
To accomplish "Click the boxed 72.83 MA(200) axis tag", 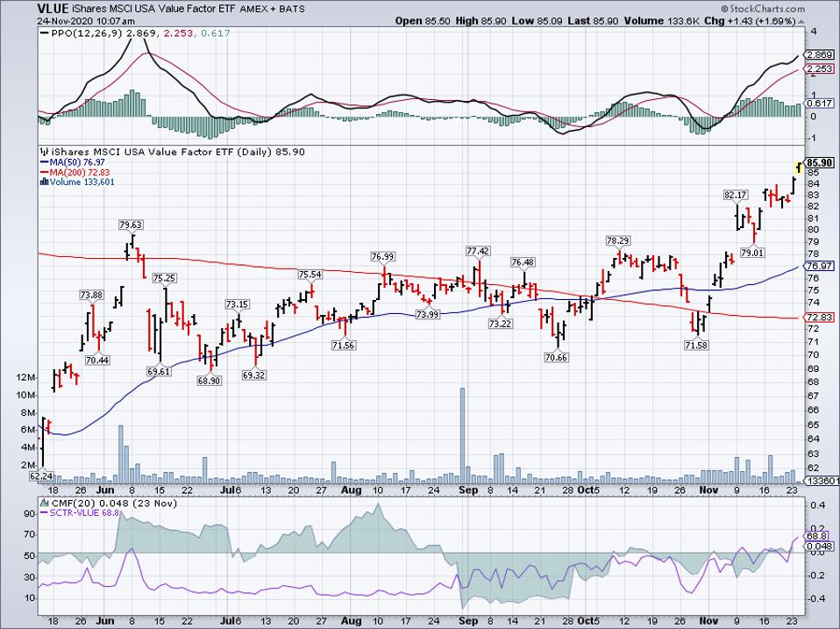I will [x=820, y=318].
